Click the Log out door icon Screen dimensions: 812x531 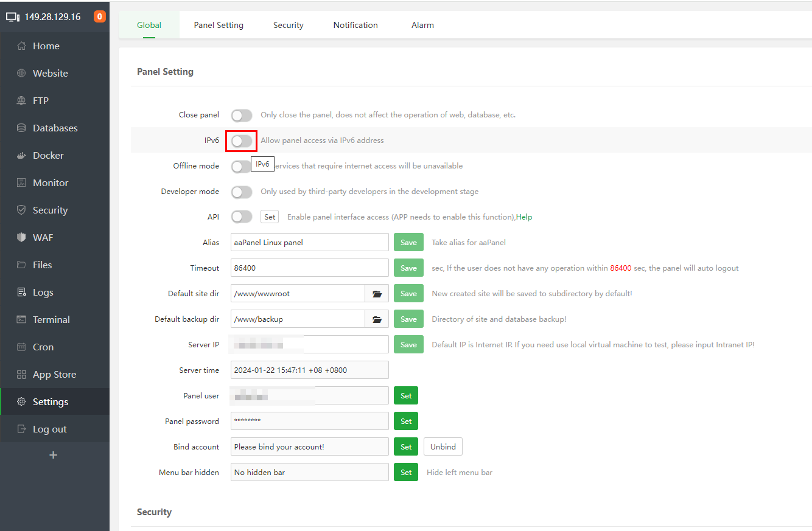[x=22, y=429]
